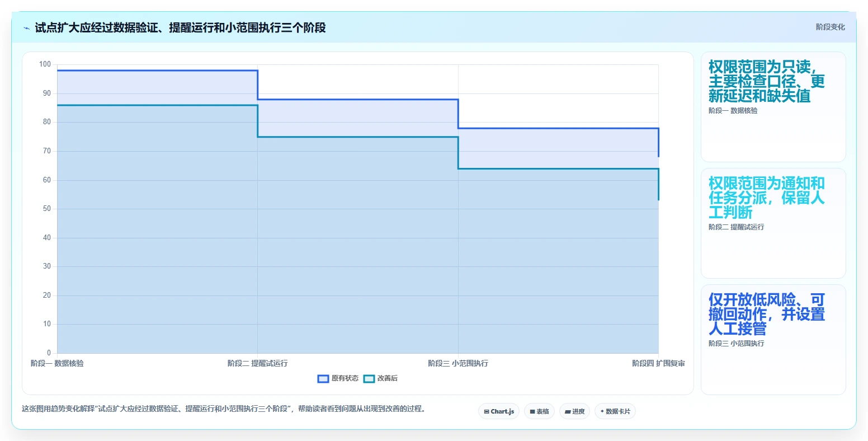Select the 进度 tag

[574, 411]
